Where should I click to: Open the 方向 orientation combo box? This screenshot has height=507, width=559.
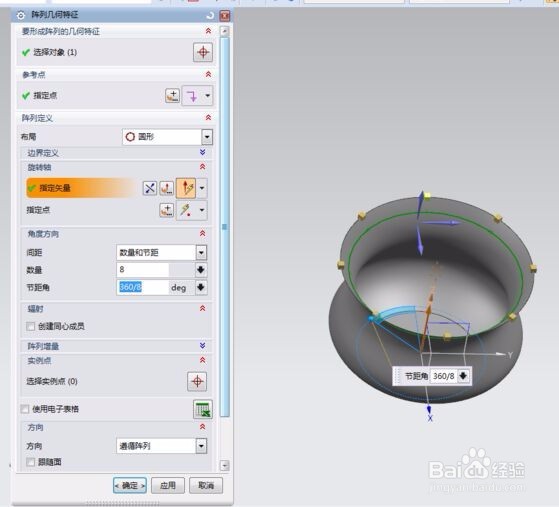(x=161, y=446)
